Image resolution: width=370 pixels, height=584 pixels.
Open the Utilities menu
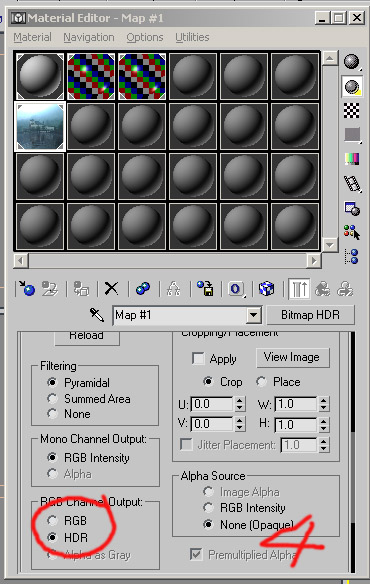click(x=192, y=37)
